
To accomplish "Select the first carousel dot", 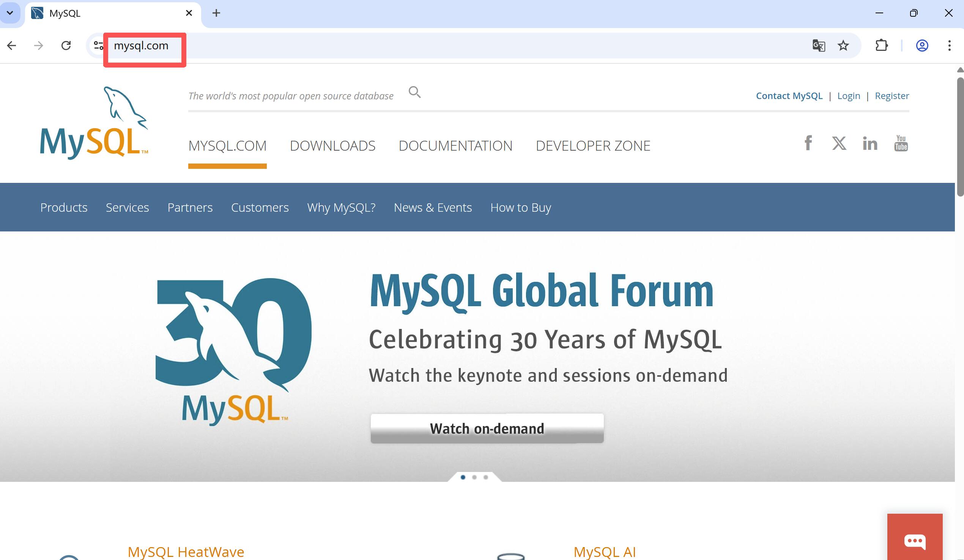I will [x=463, y=477].
